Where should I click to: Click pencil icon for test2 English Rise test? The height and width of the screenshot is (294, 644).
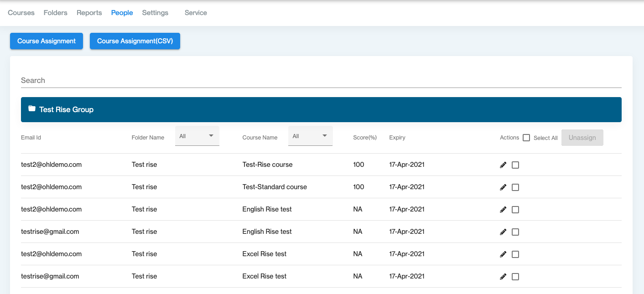coord(503,210)
